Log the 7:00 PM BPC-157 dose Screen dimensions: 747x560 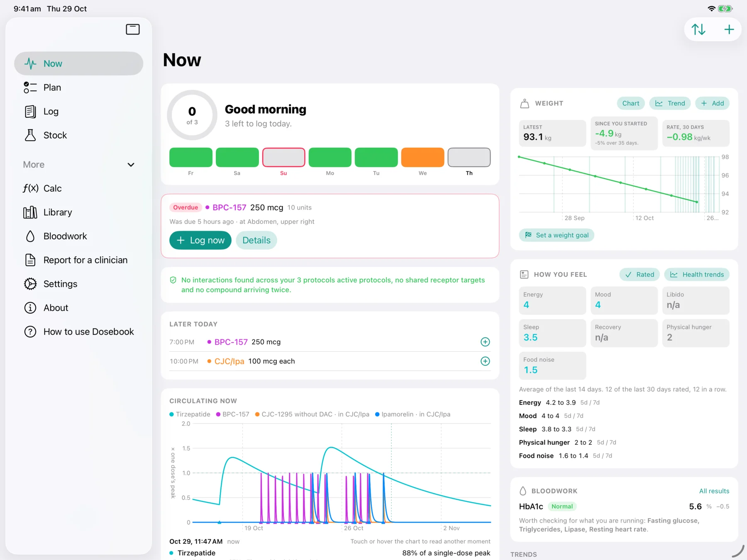pos(485,342)
